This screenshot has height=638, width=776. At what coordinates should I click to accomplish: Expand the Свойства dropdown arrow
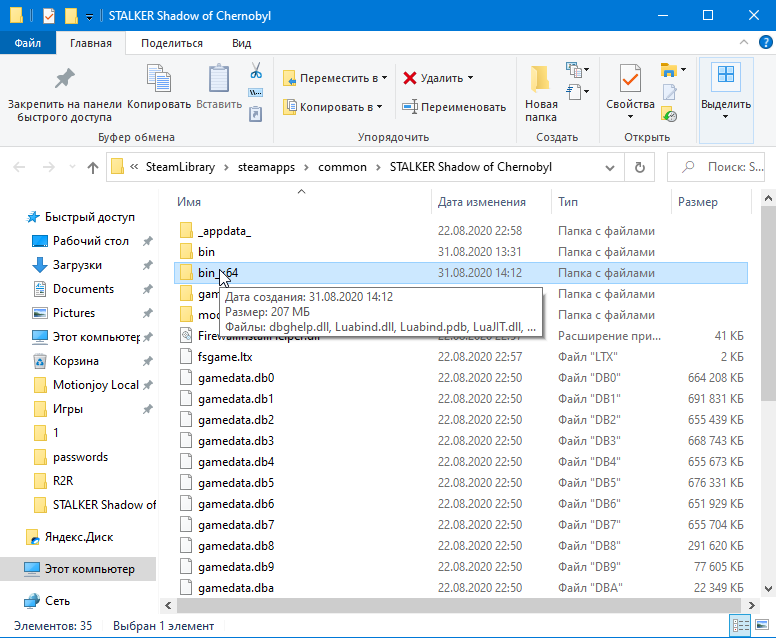click(x=630, y=117)
